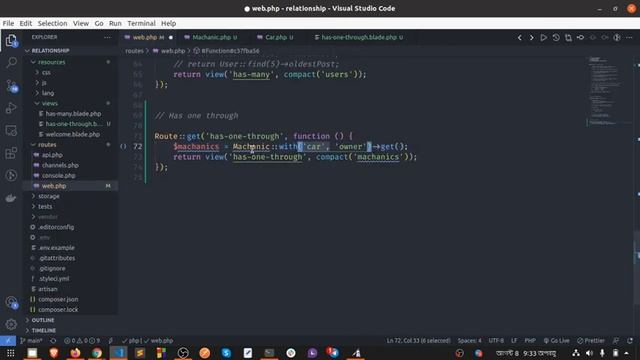
Task: Open Run and Debug view
Action: pos(11,108)
